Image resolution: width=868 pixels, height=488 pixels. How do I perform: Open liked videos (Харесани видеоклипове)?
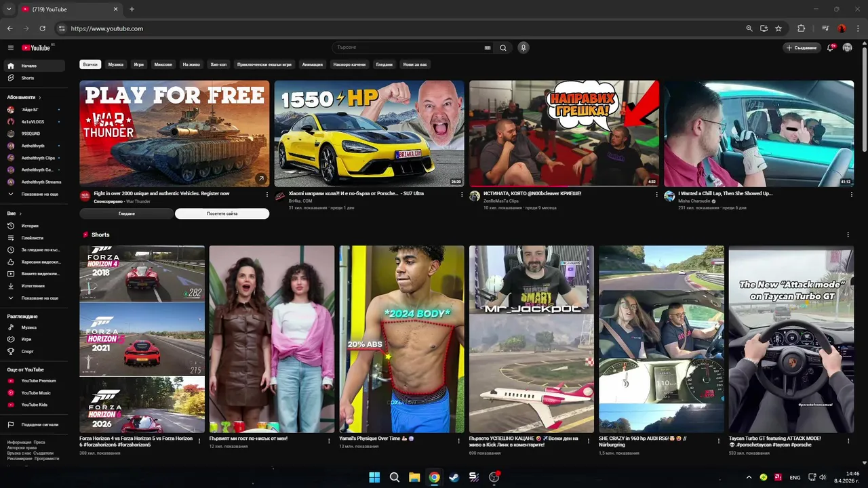click(x=35, y=262)
